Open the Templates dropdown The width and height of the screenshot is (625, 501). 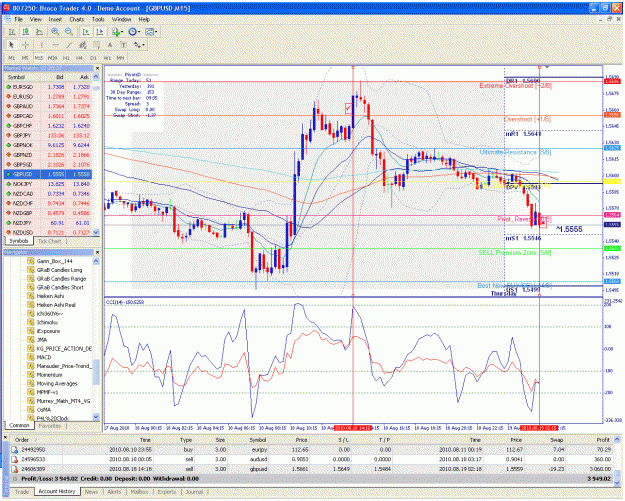tap(151, 32)
